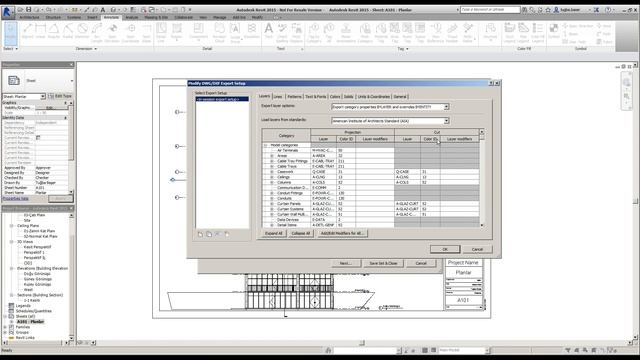640x360 pixels.
Task: Click the Curtain Panels projection layer cell
Action: [323, 204]
